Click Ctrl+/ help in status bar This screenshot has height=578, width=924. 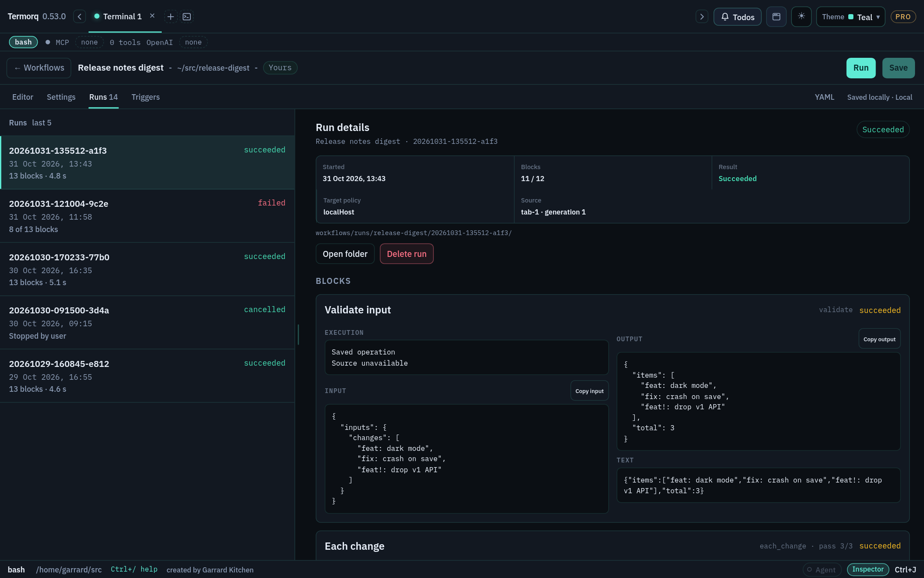134,569
